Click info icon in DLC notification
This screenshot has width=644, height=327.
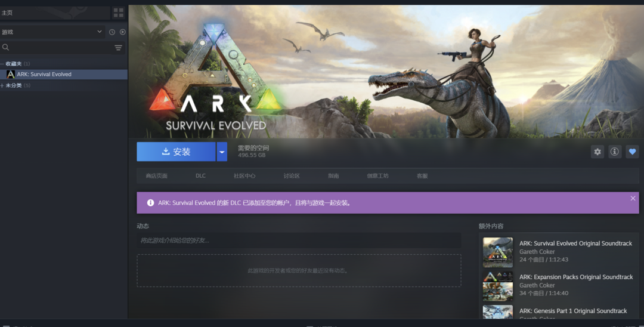pos(151,203)
